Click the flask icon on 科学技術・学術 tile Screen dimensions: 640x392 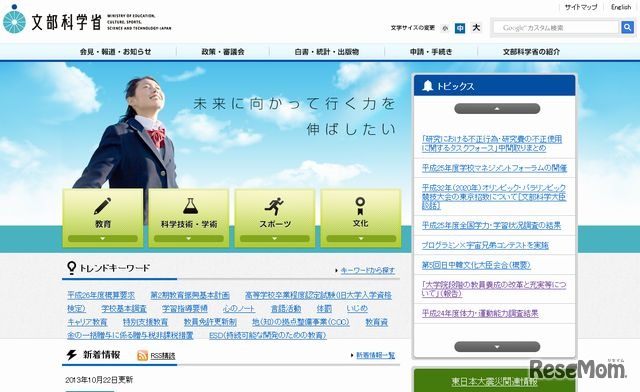click(190, 206)
